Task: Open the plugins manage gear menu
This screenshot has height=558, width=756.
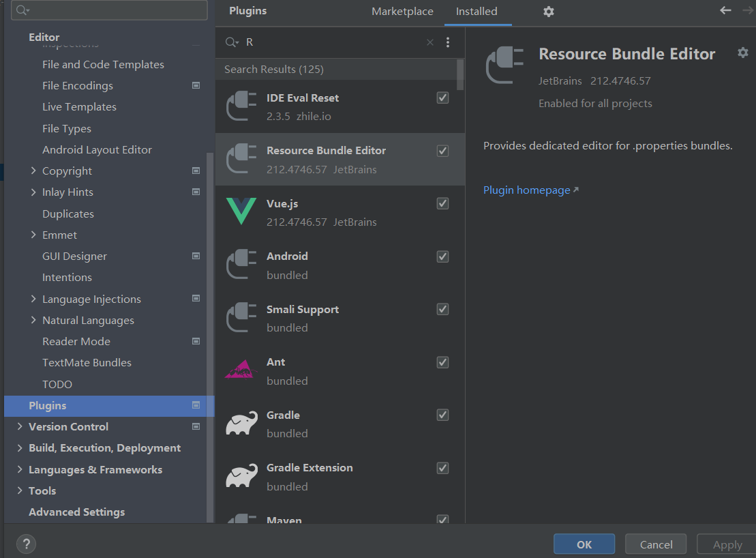Action: pos(548,12)
